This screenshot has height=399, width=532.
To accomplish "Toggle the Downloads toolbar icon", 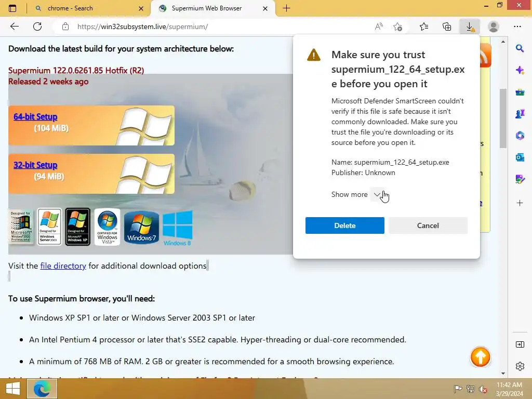I will 470,26.
